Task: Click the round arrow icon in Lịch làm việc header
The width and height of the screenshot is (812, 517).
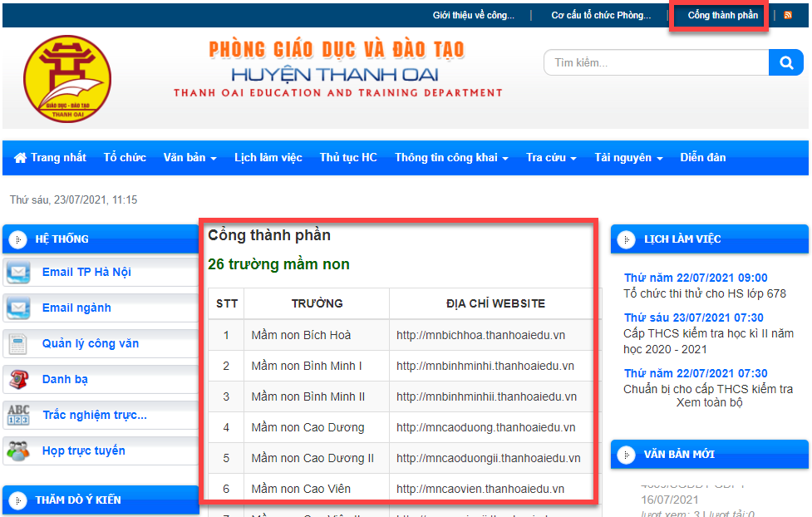Action: 626,239
